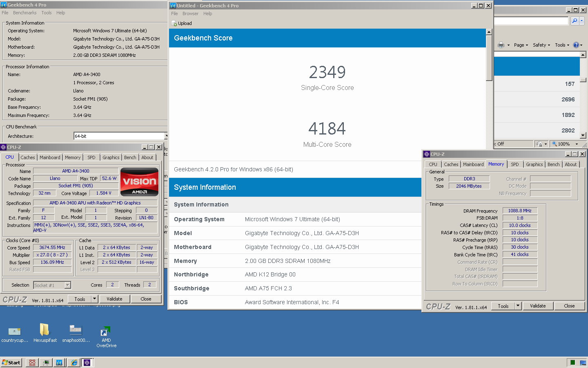Click the Single-Core Score 2349
588x368 pixels.
327,72
